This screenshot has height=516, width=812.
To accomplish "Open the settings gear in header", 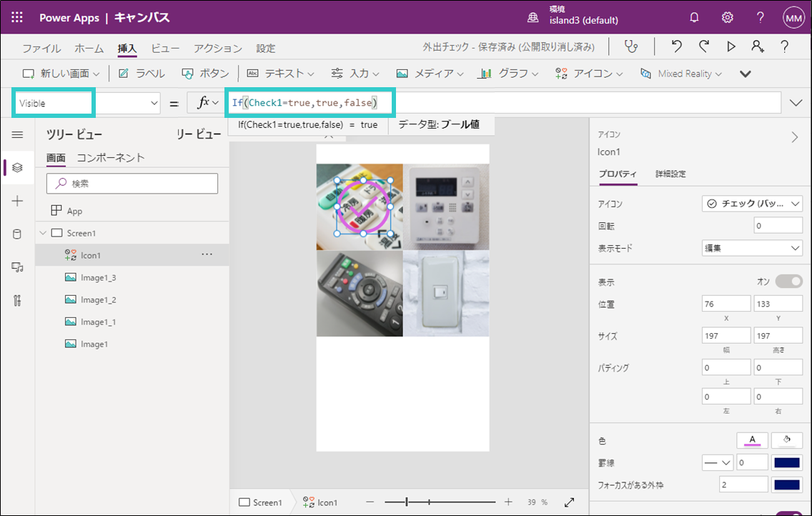I will pyautogui.click(x=727, y=18).
